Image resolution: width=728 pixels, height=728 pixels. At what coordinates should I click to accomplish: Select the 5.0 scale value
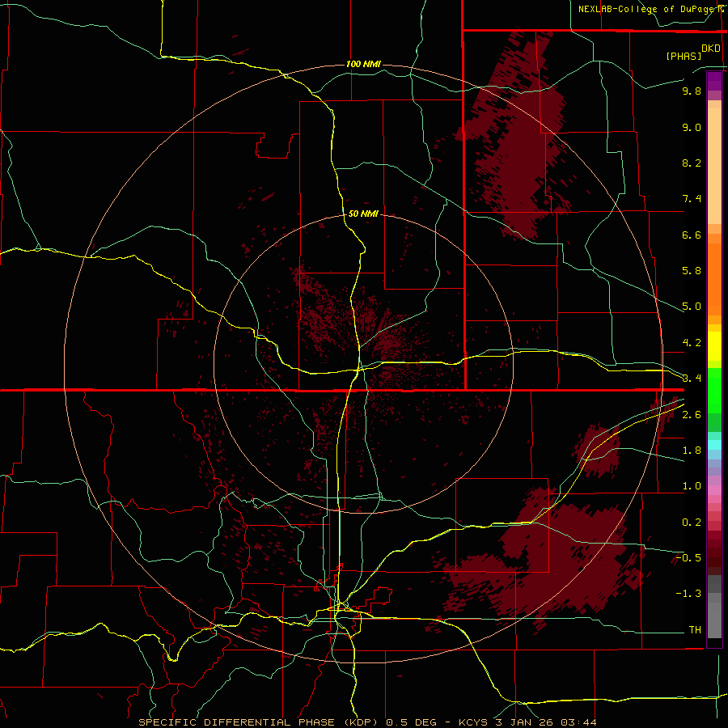coord(692,307)
